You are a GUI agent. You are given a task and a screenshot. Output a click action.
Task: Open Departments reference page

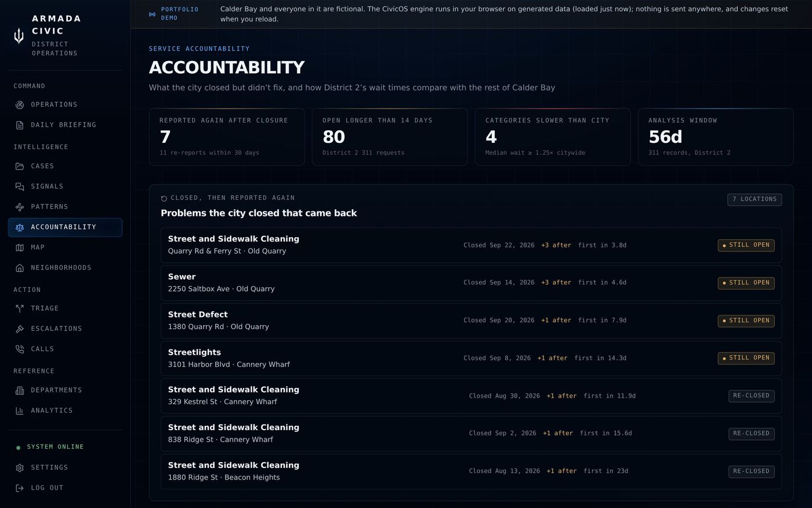[x=65, y=390]
